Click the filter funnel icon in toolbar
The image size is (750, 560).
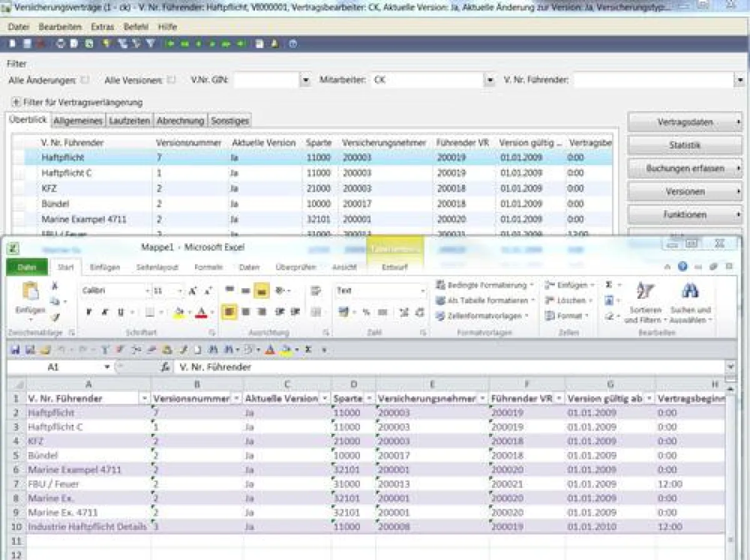pos(150,44)
